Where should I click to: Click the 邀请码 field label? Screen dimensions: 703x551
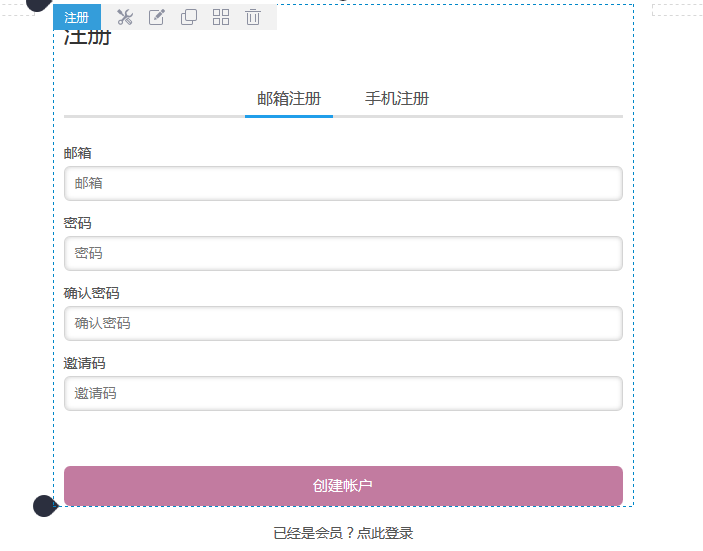[85, 363]
